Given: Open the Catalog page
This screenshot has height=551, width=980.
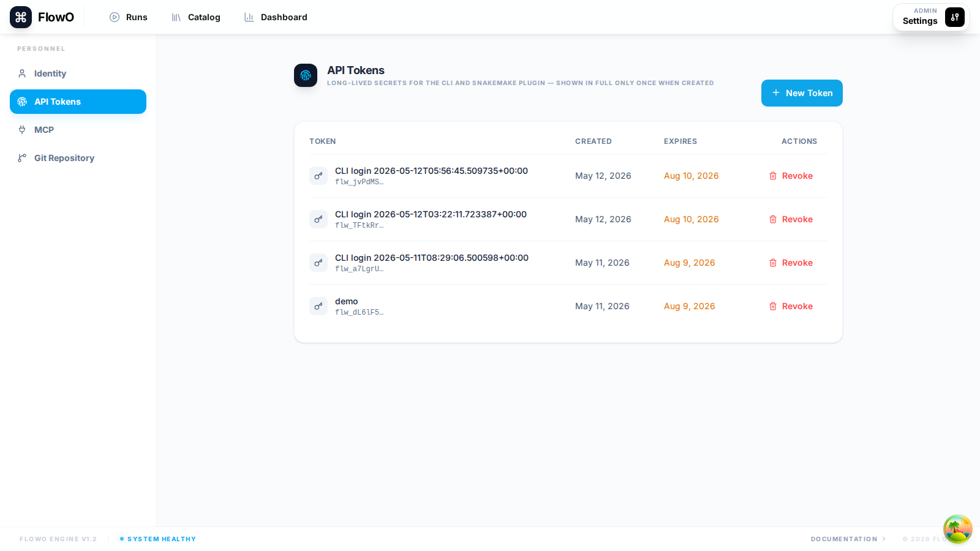Looking at the screenshot, I should pyautogui.click(x=195, y=17).
